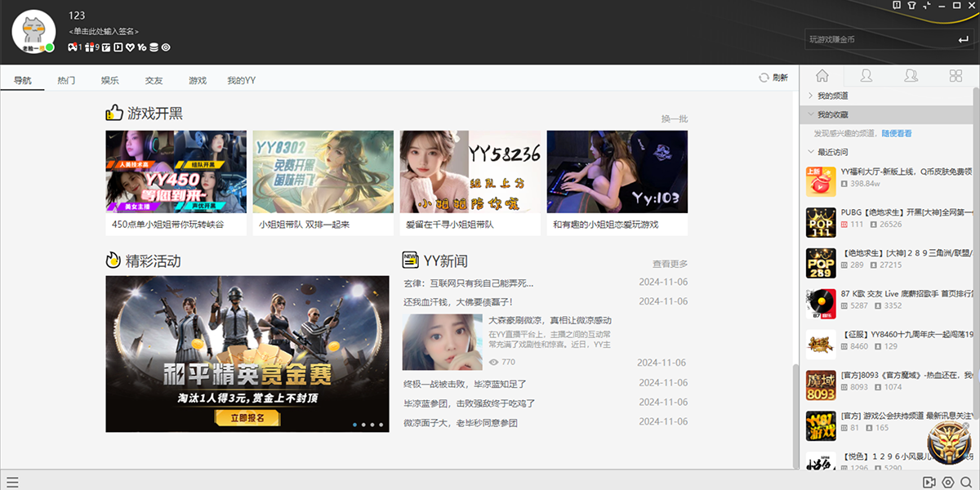This screenshot has width=980, height=490.
Task: Open the game library icon with badge 1
Action: coord(72,47)
